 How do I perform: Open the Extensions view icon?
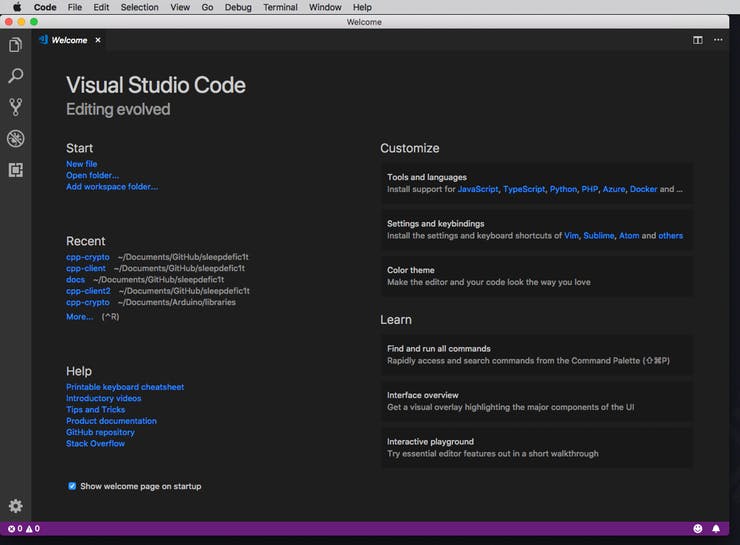pos(15,170)
